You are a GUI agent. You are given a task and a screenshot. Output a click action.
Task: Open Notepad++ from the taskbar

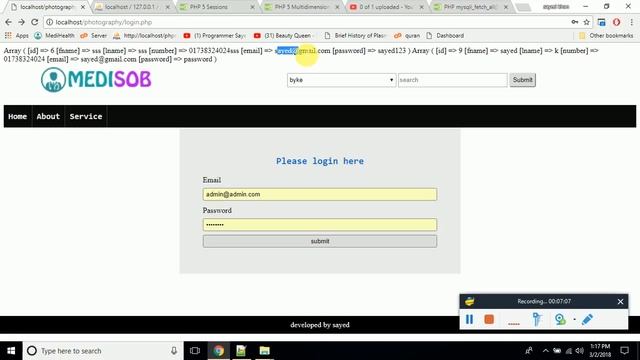[241, 351]
